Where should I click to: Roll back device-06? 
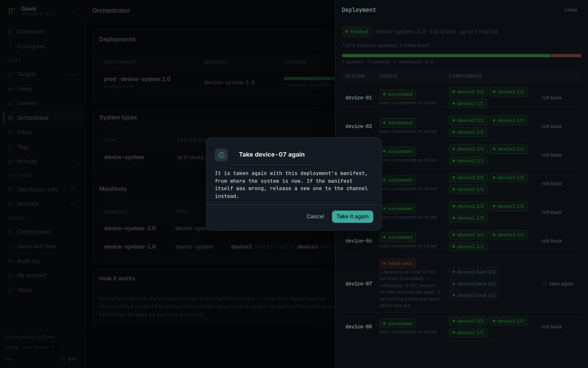coord(552,241)
